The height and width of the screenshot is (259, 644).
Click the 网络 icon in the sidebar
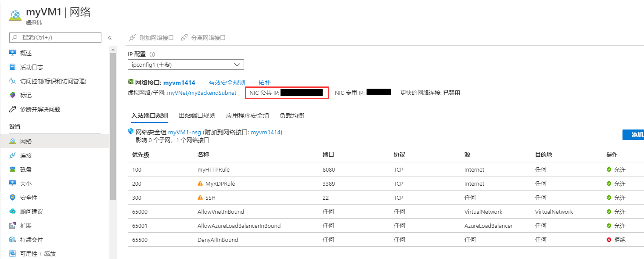(13, 141)
